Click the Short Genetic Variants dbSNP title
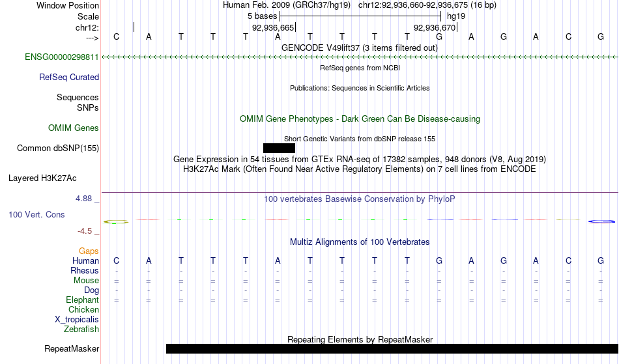 coord(360,139)
